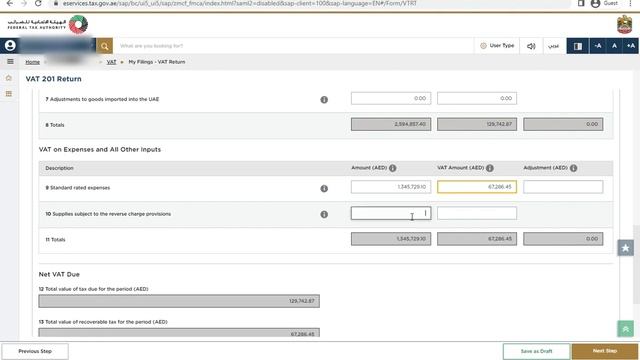Toggle the text-to-speech speaker icon
This screenshot has width=640, height=360.
pyautogui.click(x=531, y=46)
